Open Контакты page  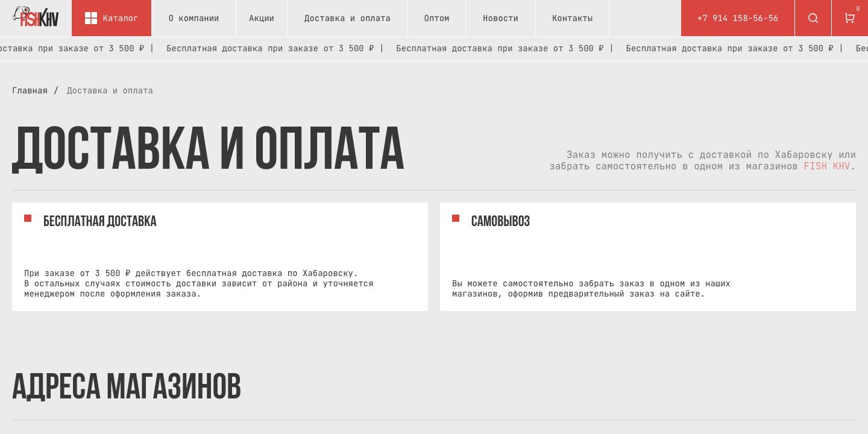(x=573, y=18)
